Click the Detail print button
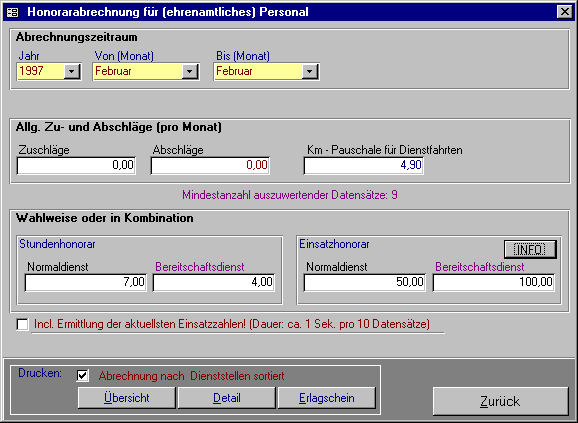 pyautogui.click(x=227, y=398)
